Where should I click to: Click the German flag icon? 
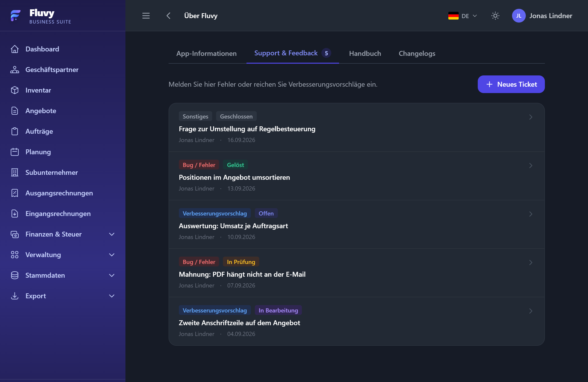tap(453, 16)
